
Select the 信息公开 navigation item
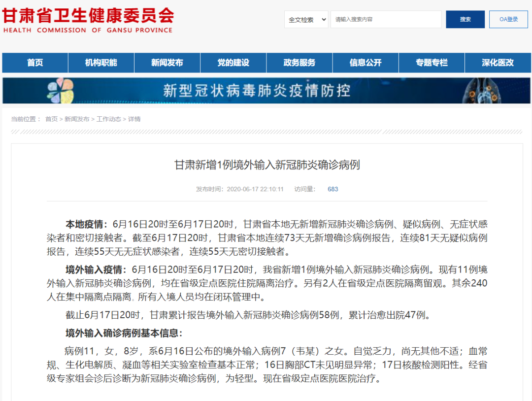point(366,63)
